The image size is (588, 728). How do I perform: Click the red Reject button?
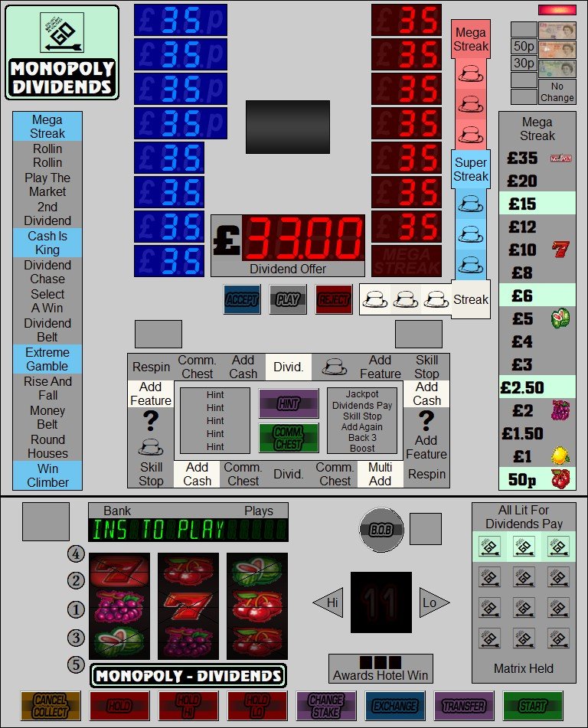tap(334, 299)
